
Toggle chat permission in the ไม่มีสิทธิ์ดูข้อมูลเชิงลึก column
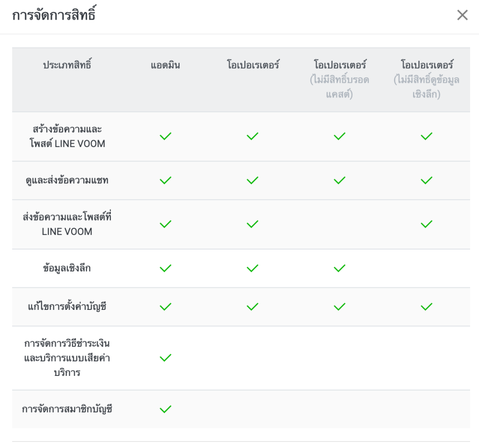tap(426, 180)
